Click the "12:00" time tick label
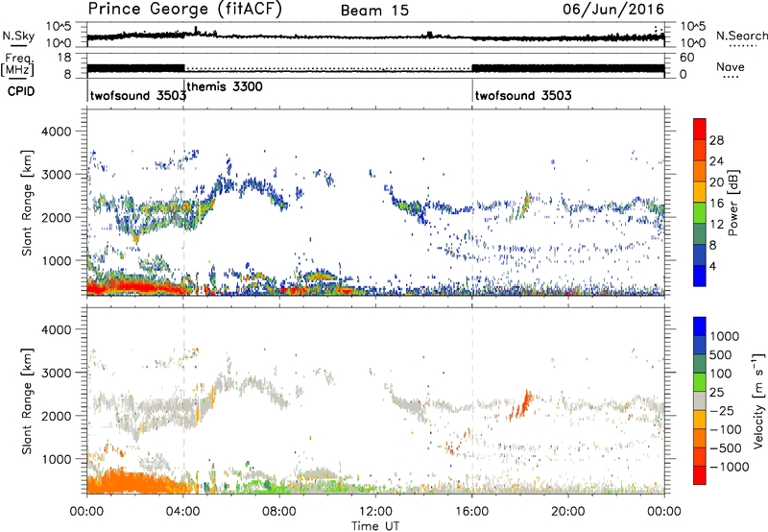768x532 pixels. 375,512
